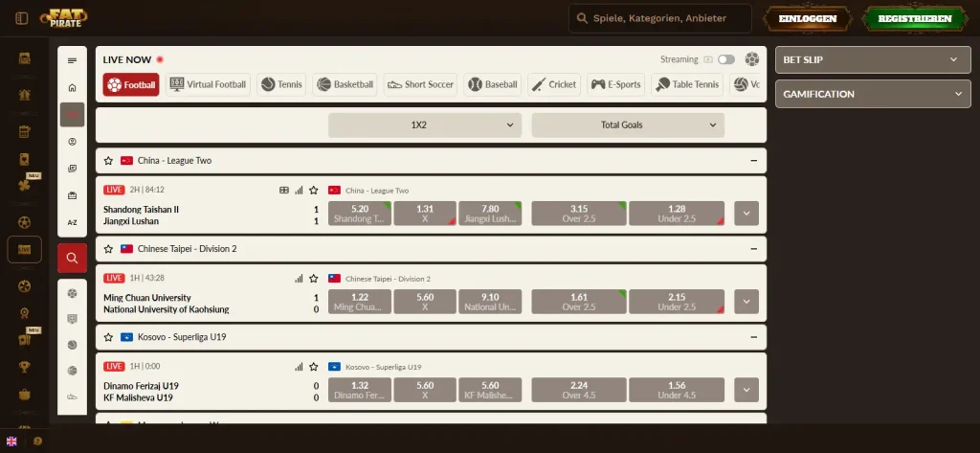Change language via the UK flag icon

pos(11,442)
